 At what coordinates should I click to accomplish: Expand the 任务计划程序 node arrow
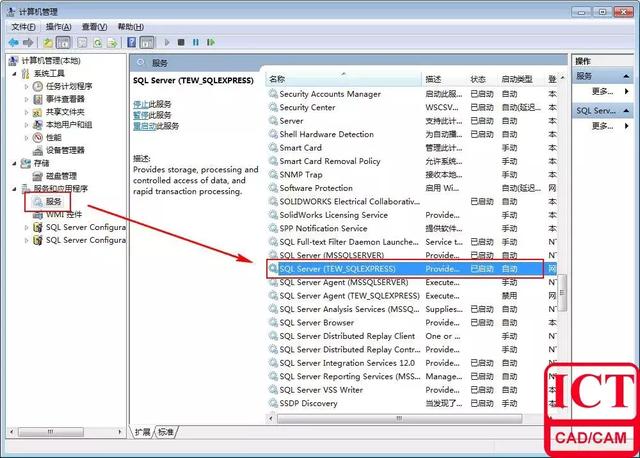27,87
